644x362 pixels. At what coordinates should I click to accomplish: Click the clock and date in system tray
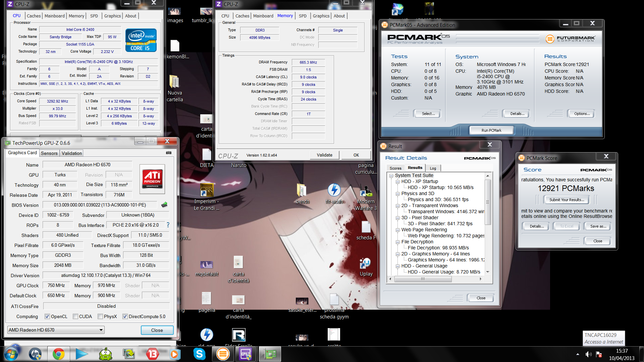[622, 354]
